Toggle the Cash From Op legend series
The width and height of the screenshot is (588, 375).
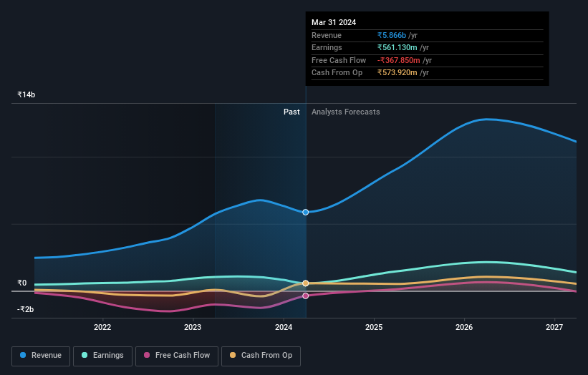click(261, 356)
